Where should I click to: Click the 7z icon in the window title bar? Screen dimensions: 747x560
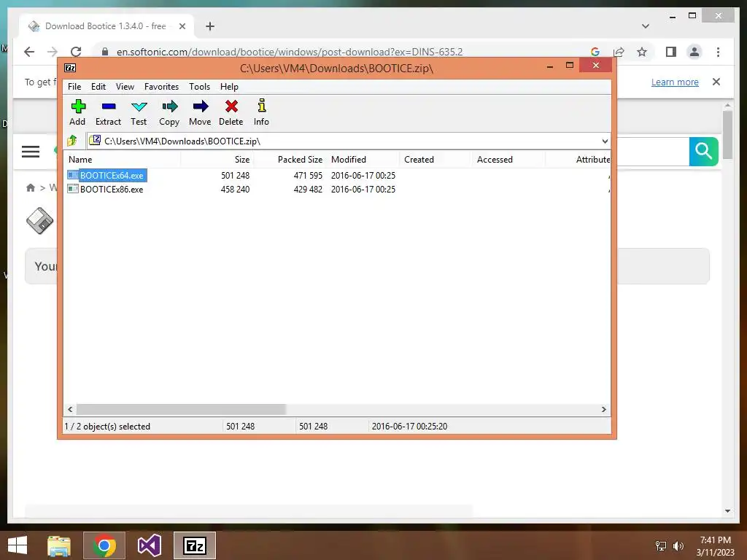[x=70, y=68]
